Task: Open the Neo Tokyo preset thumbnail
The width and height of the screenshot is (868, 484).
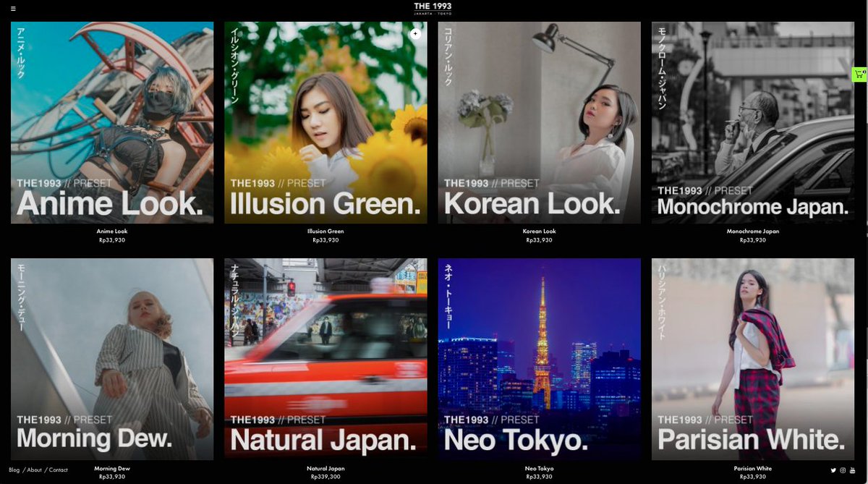Action: pos(540,360)
